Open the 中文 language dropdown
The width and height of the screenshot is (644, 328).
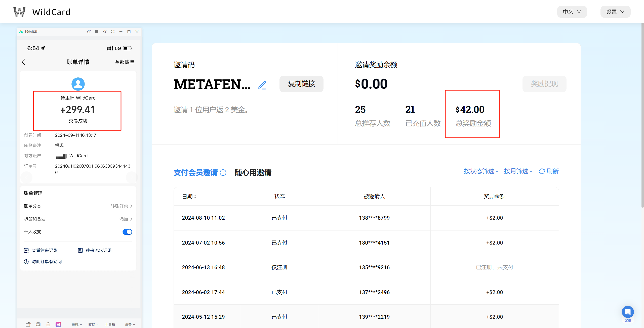pos(572,12)
